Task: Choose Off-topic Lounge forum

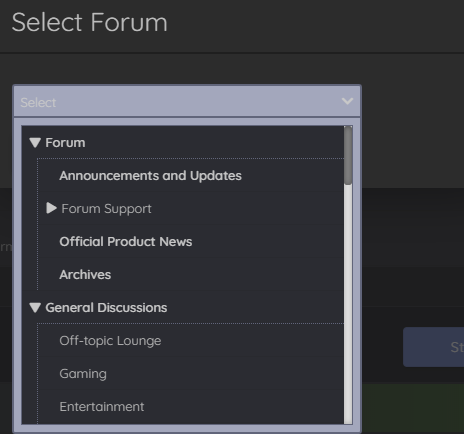Action: click(x=110, y=341)
